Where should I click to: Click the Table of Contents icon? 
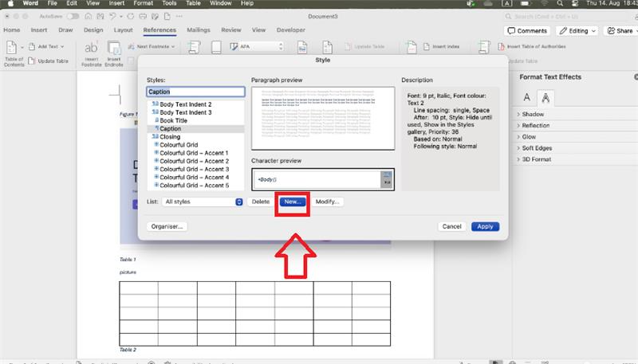pos(12,48)
